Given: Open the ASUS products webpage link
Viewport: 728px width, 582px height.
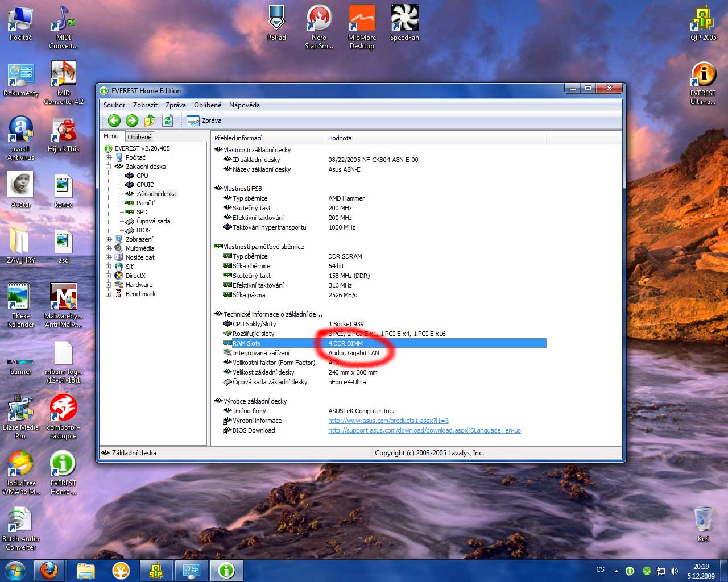Looking at the screenshot, I should [x=388, y=421].
